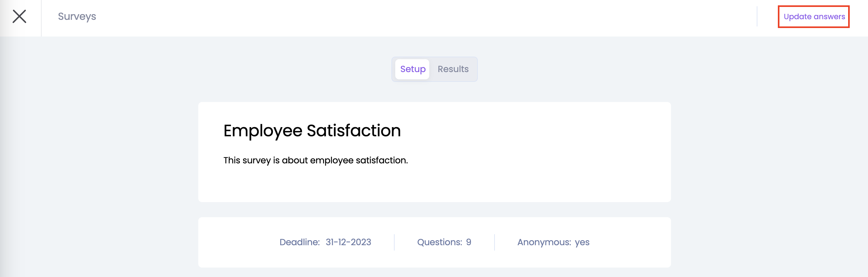Viewport: 868px width, 277px height.
Task: Click the word Employee in the title
Action: coord(263,131)
